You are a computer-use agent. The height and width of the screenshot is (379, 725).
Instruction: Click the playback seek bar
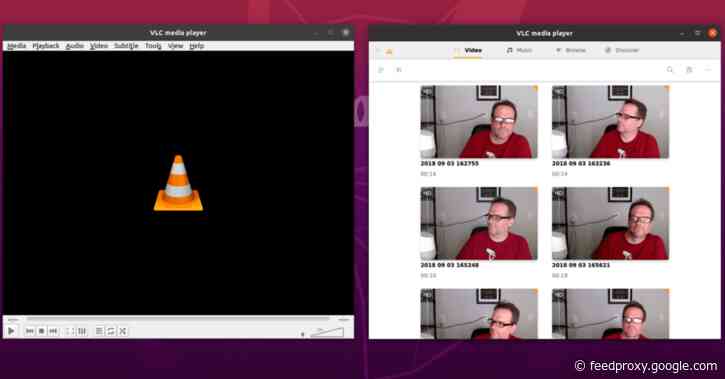tap(178, 319)
